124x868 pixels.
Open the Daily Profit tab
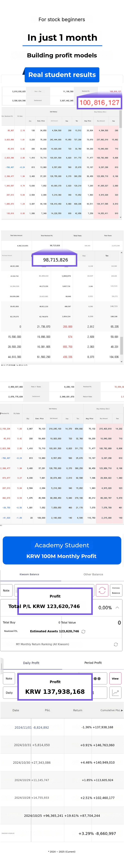31,663
